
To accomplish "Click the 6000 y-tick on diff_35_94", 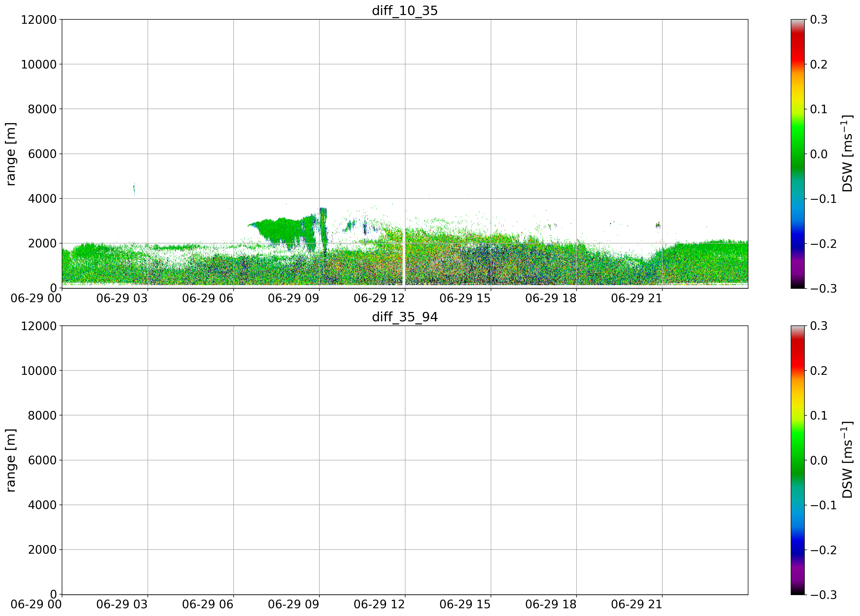I will pyautogui.click(x=42, y=460).
